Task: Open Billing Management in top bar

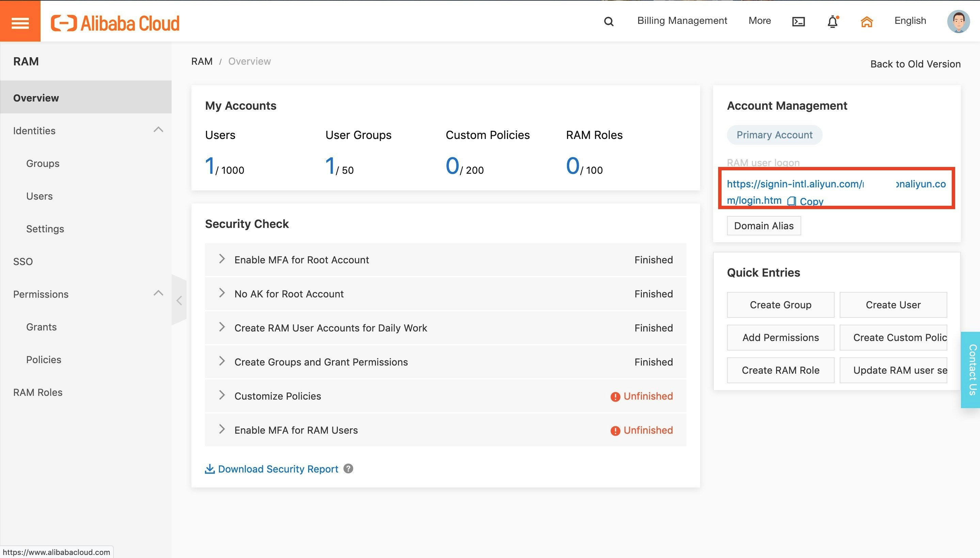Action: tap(682, 21)
